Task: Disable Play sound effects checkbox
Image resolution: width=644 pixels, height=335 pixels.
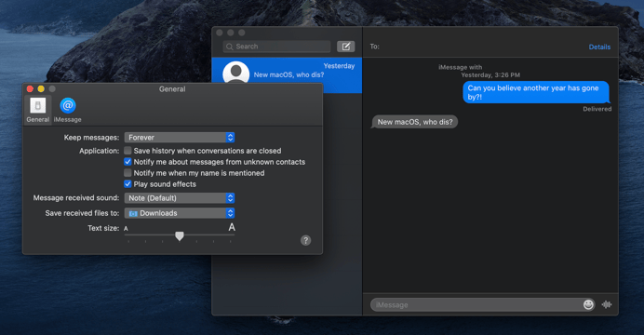Action: [x=127, y=184]
